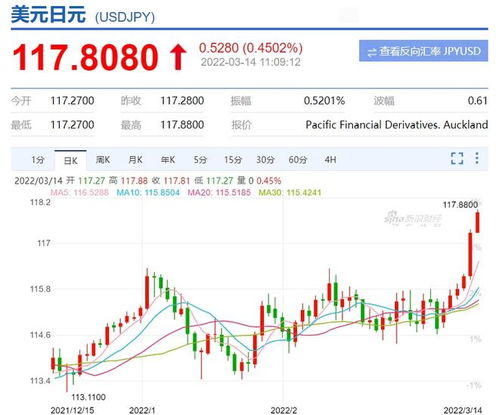Select the 4H interval tab
The image size is (499, 415).
(x=330, y=160)
